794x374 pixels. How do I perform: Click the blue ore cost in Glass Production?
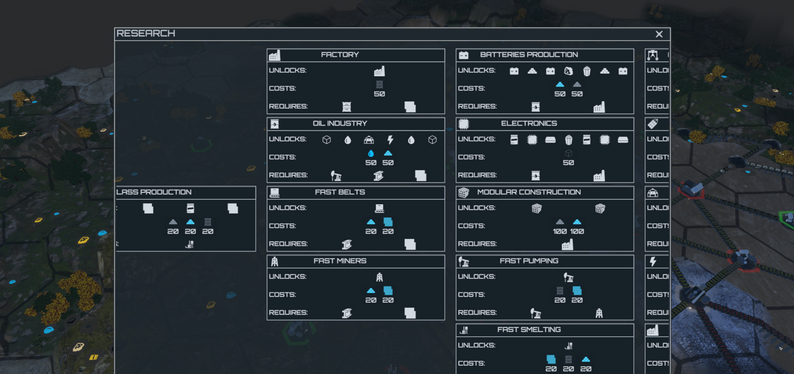click(x=190, y=222)
